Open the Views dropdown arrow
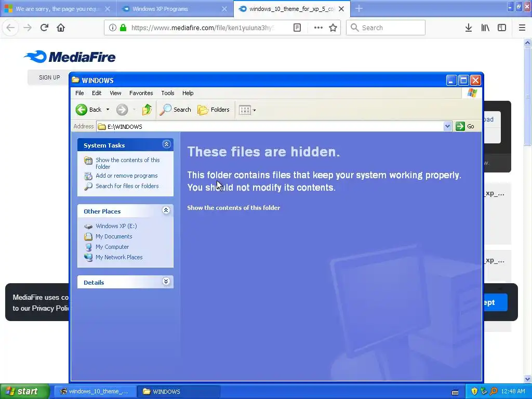 255,110
